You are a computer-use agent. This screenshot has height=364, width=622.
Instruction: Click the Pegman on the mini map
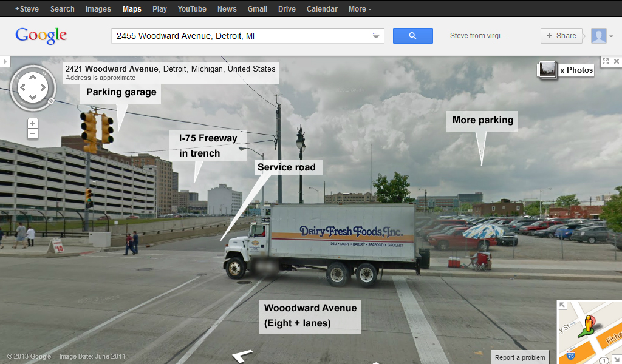coord(589,325)
